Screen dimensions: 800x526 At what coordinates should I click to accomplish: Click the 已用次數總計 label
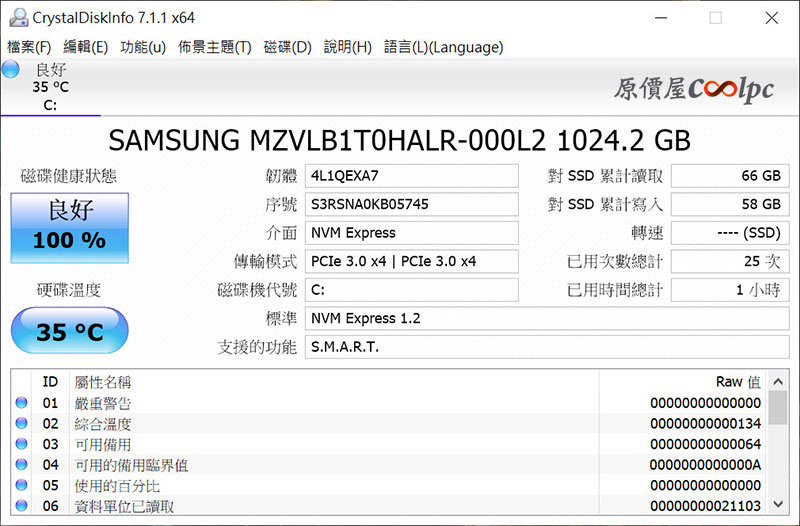point(615,262)
